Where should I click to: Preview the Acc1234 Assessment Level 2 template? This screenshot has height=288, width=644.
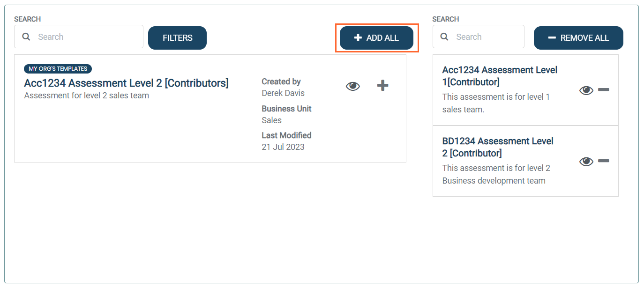[x=352, y=86]
